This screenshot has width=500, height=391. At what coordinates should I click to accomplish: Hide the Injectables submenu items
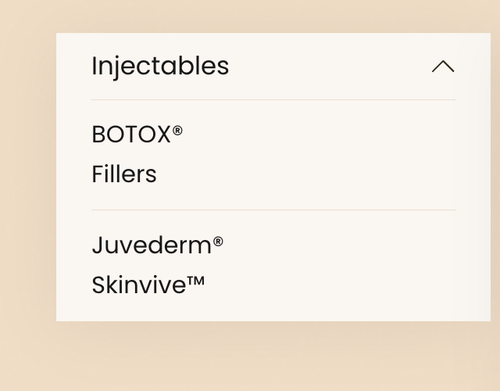coord(443,66)
